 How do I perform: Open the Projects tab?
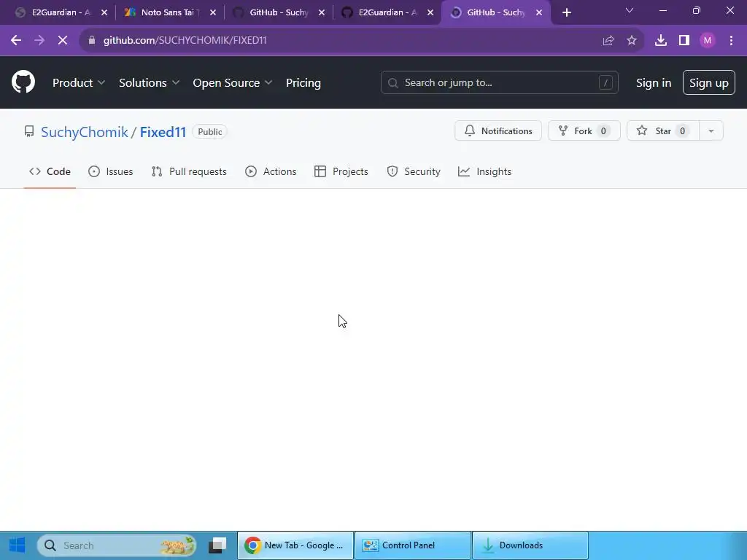coord(341,171)
